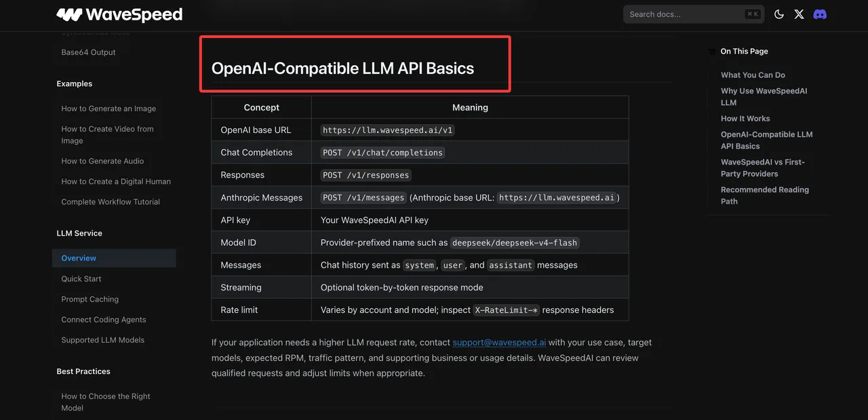This screenshot has height=420, width=868.
Task: Click the OpenAI-Compatible LLM API Basics heading
Action: [342, 68]
